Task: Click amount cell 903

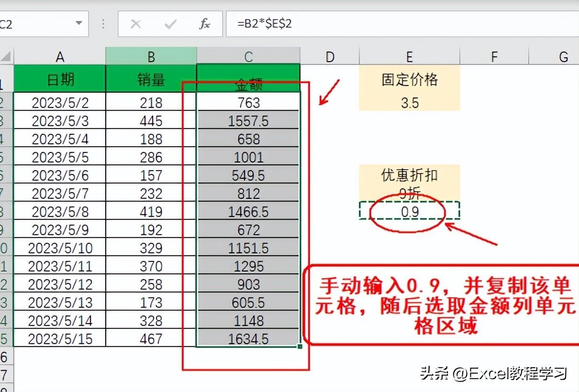Action: pyautogui.click(x=248, y=284)
